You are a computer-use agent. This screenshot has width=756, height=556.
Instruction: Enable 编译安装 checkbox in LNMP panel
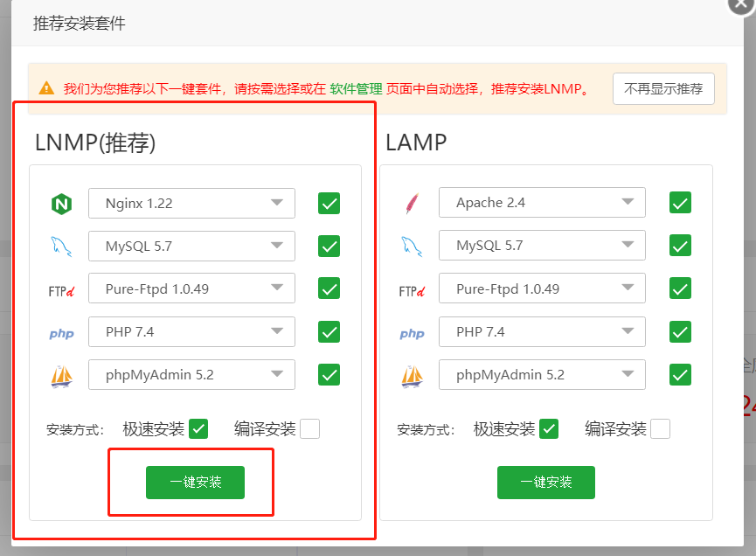click(309, 428)
